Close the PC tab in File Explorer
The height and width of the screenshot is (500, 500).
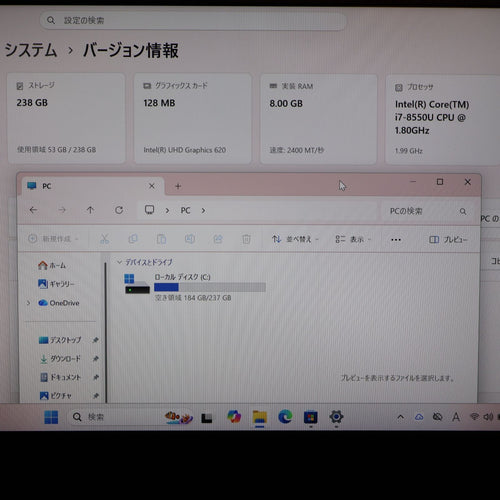tap(152, 186)
